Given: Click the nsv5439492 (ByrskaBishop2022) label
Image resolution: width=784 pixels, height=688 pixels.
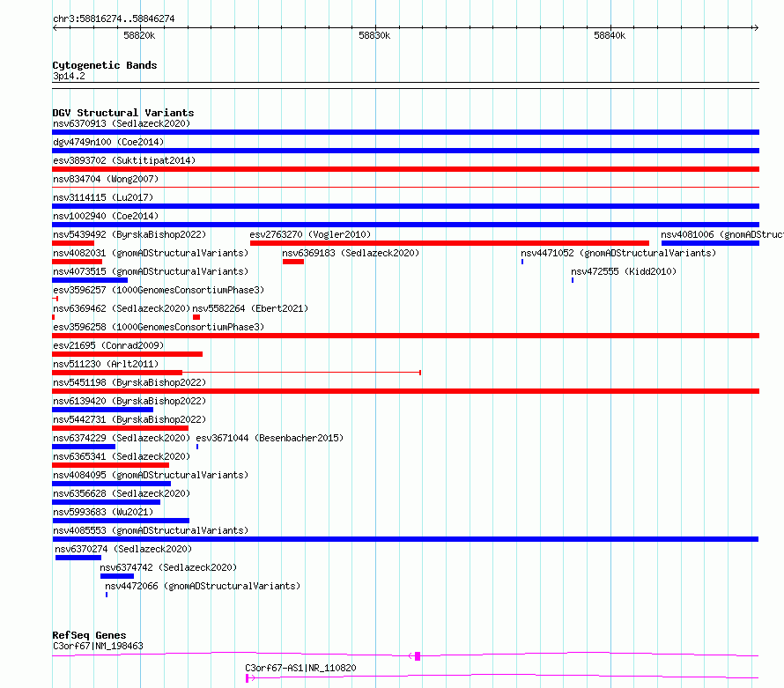Looking at the screenshot, I should click(x=129, y=234).
